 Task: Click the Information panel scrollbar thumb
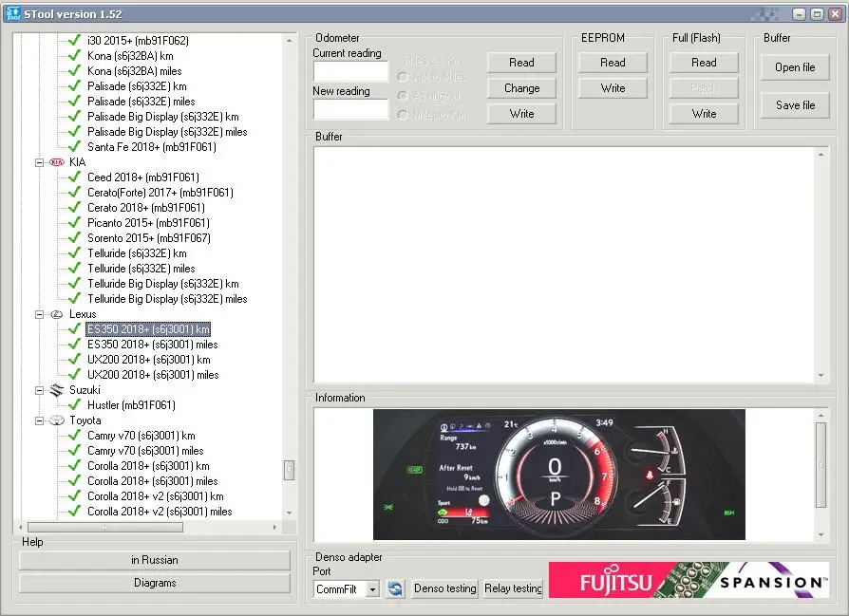tap(821, 465)
